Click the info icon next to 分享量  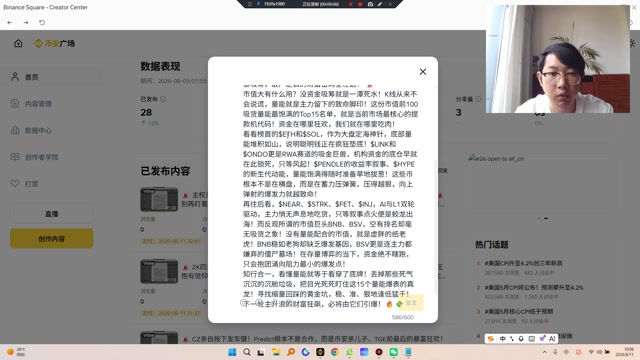click(478, 99)
